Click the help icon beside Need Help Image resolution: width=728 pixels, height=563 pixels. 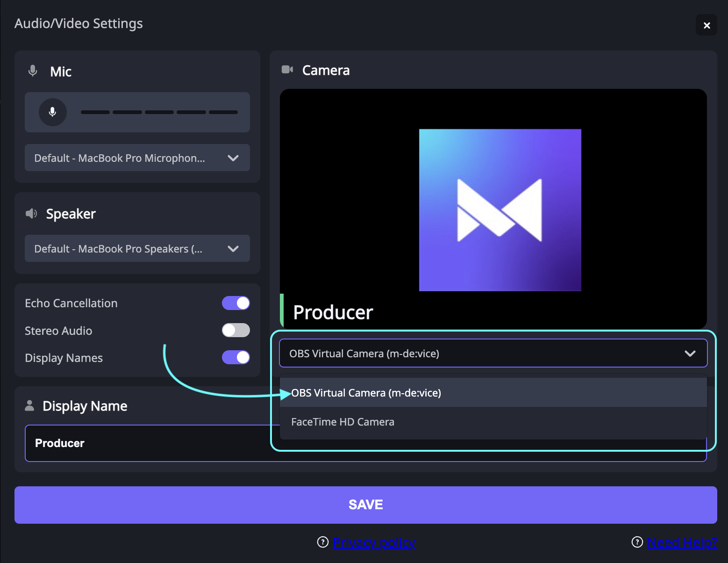pos(637,542)
